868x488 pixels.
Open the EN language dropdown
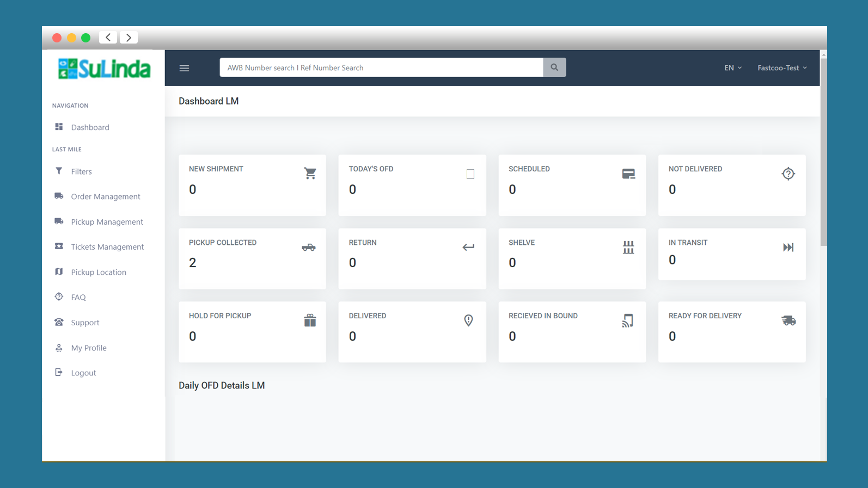[732, 68]
